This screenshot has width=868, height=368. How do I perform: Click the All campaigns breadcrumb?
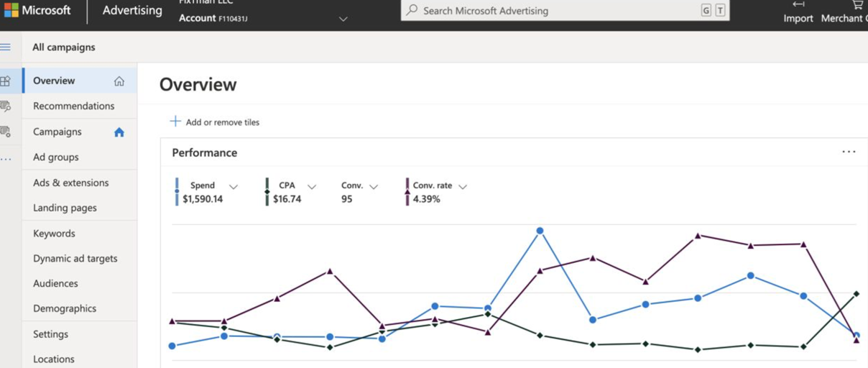coord(63,47)
